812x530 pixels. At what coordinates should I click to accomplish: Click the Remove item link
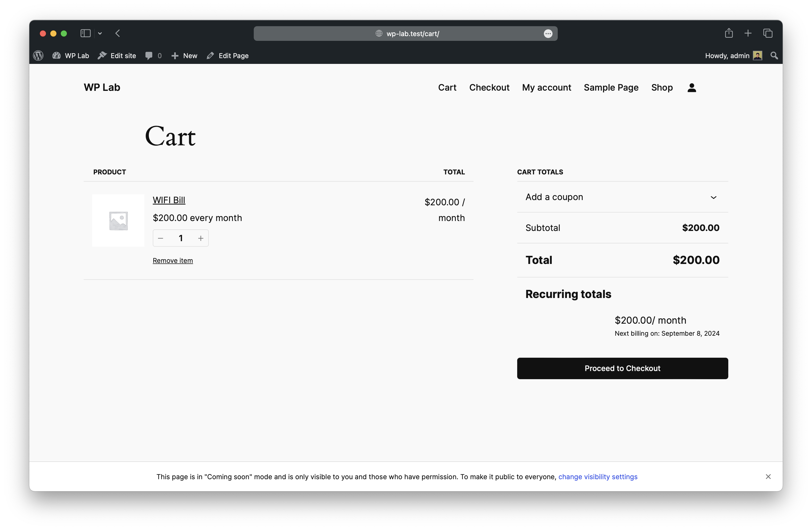coord(173,261)
